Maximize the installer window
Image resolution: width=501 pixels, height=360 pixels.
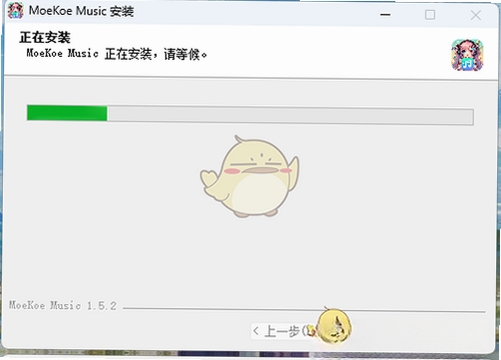(430, 15)
